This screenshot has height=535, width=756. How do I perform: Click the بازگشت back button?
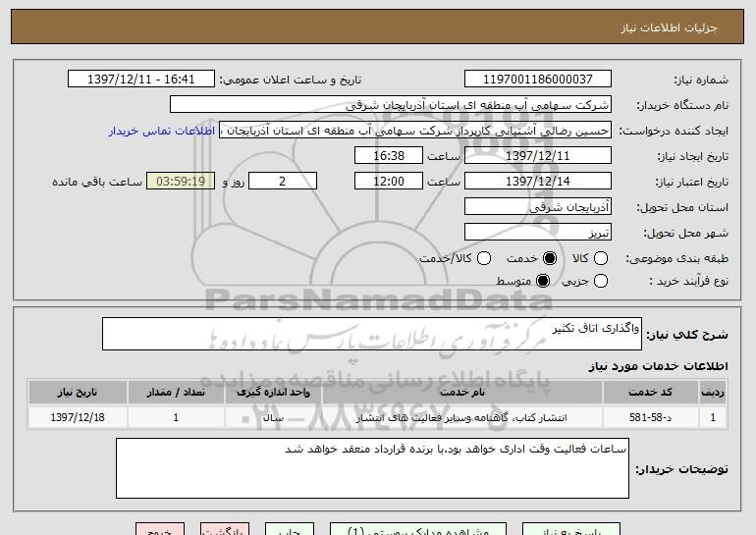pyautogui.click(x=225, y=529)
